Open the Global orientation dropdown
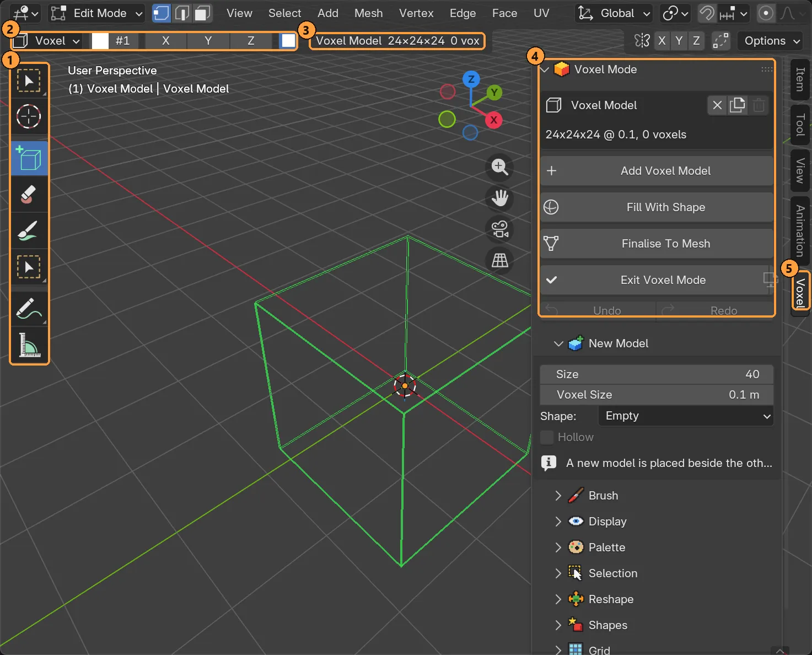 (614, 13)
